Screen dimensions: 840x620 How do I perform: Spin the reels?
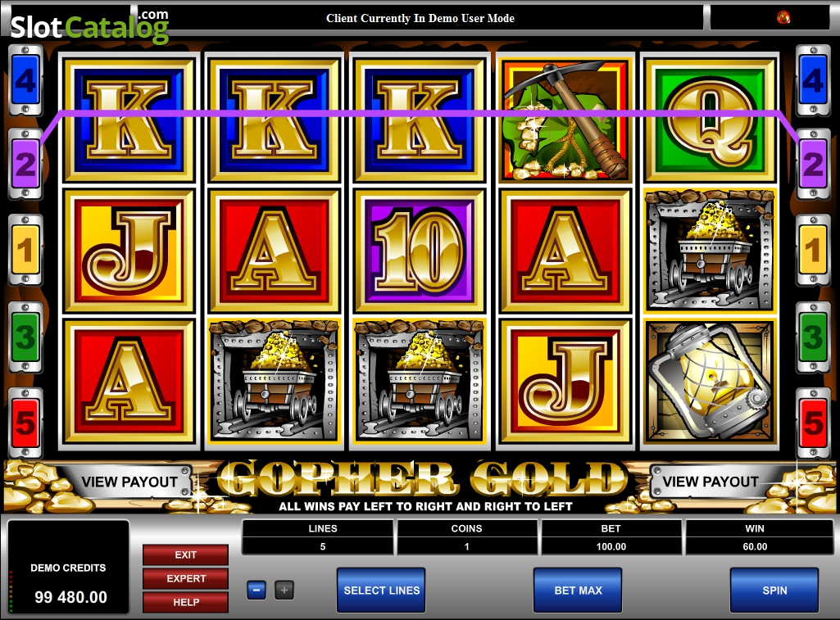(x=774, y=590)
